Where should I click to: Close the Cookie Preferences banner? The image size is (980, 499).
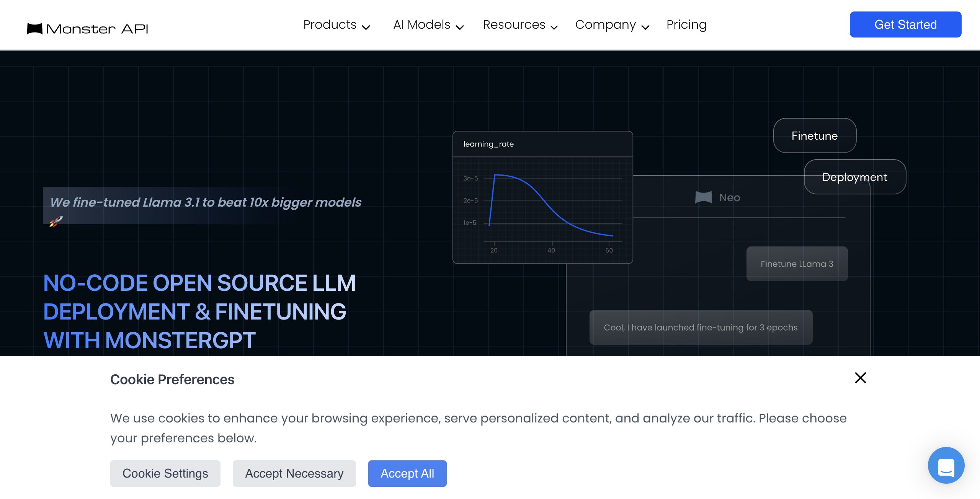tap(860, 378)
